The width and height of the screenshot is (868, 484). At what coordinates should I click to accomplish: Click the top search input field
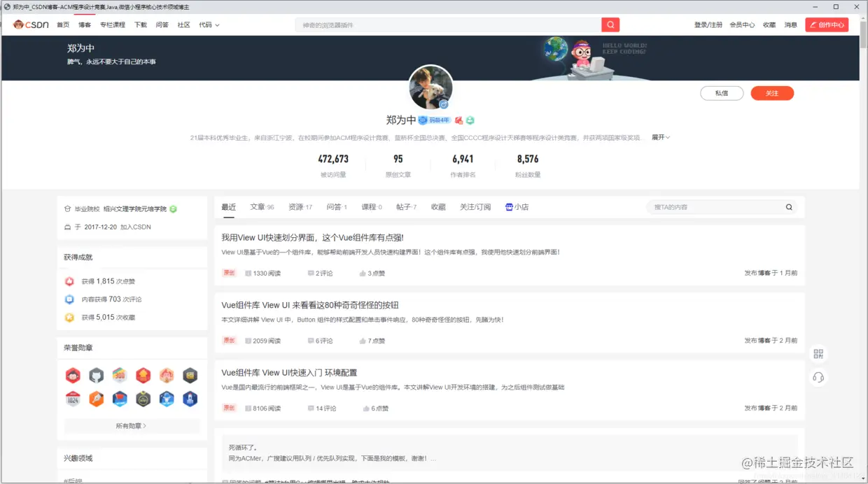448,24
